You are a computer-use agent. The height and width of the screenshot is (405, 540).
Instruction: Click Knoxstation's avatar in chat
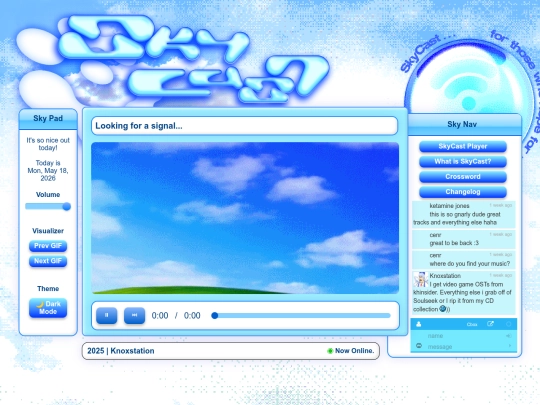pyautogui.click(x=420, y=280)
